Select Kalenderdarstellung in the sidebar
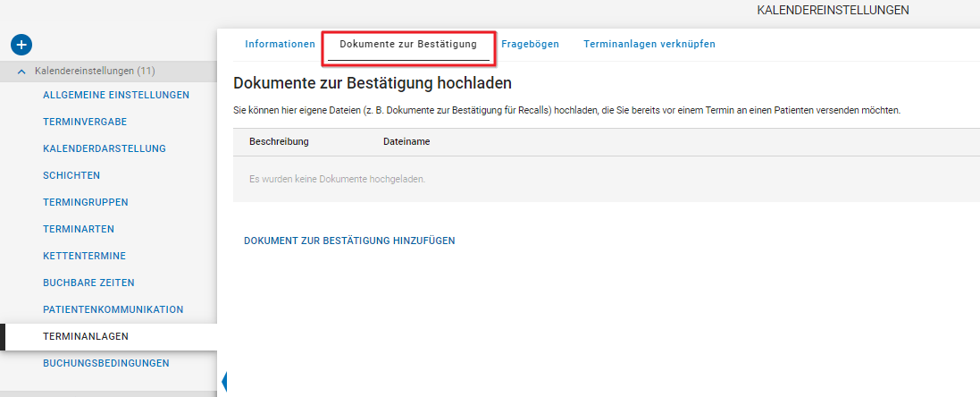Screen dimensions: 980x397 pyautogui.click(x=104, y=148)
